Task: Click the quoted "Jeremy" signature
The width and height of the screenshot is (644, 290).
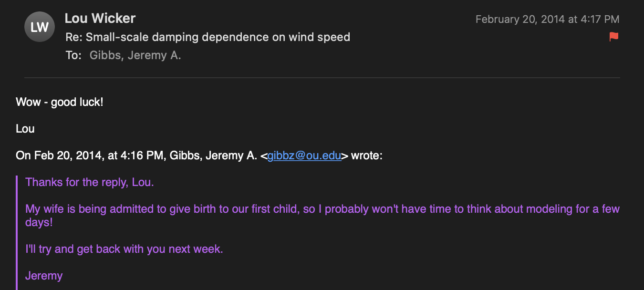Action: tap(44, 276)
